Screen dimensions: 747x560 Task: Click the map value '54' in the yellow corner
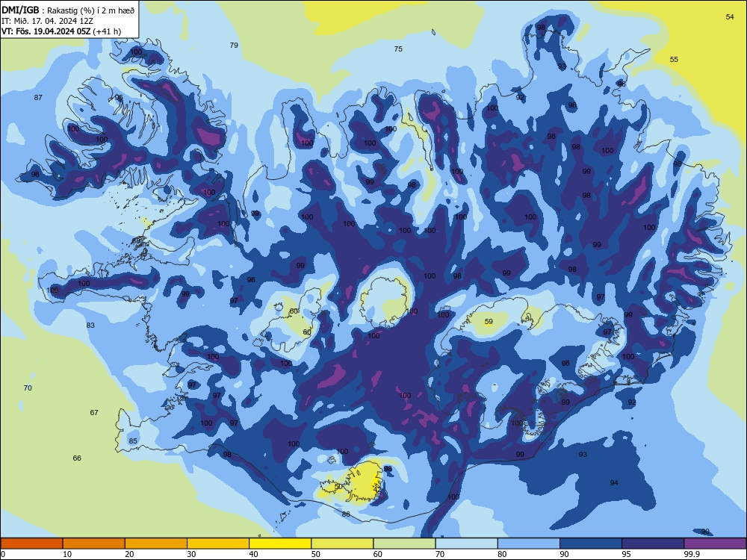730,16
